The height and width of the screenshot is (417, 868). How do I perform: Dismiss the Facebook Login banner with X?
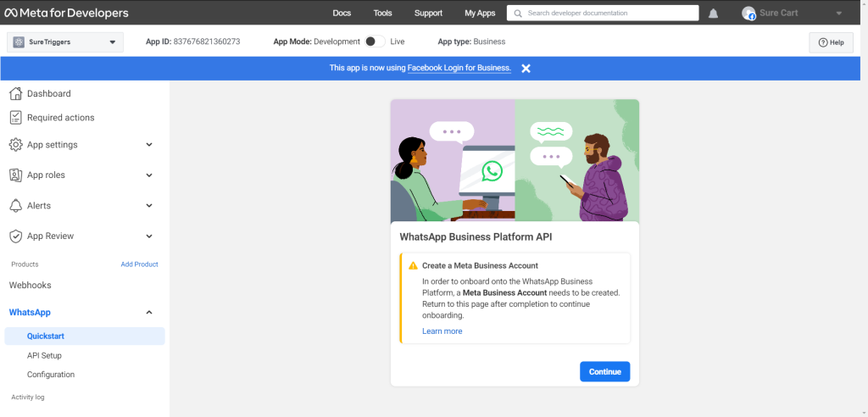[526, 68]
